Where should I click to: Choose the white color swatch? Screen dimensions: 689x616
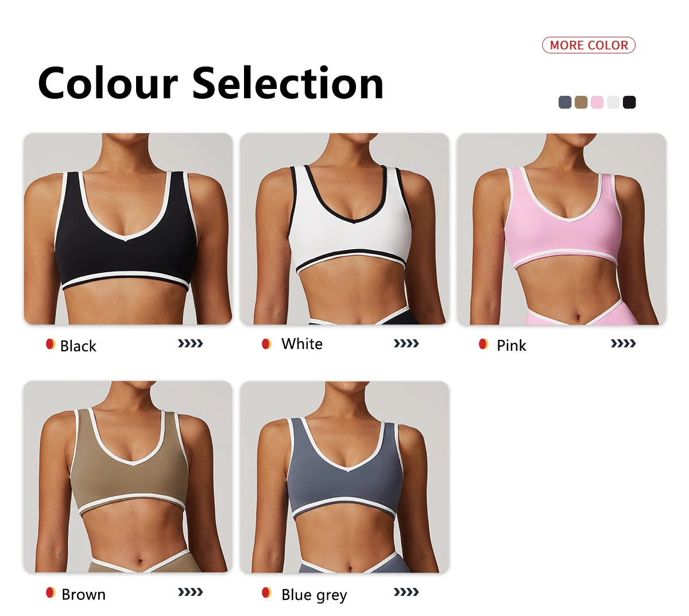tap(613, 102)
